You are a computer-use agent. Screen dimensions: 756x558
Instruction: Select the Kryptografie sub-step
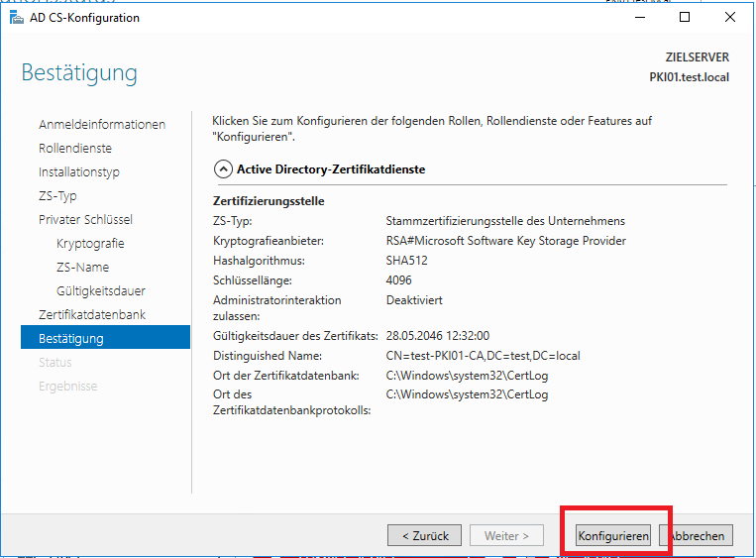tap(90, 244)
